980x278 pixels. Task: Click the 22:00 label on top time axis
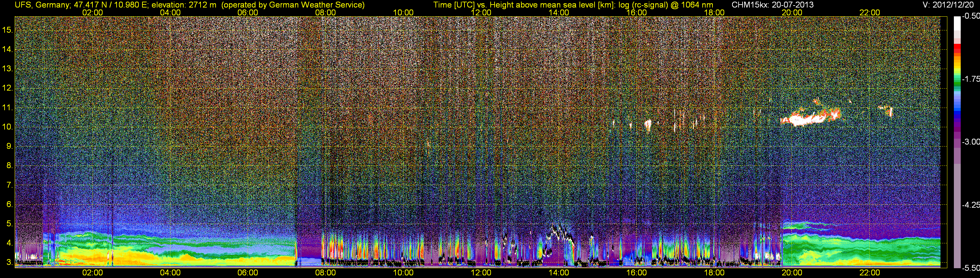870,12
